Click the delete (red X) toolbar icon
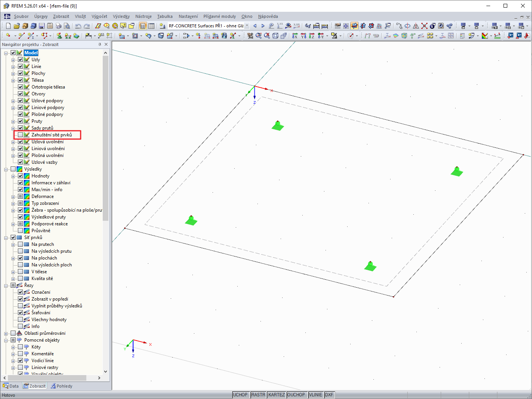Viewport: 532px width, 399px height. coord(424,26)
